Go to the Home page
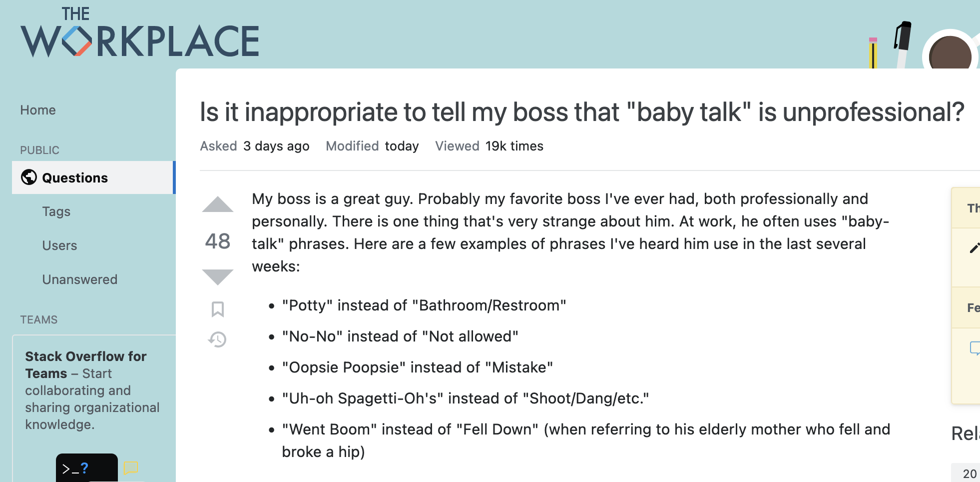 (38, 110)
